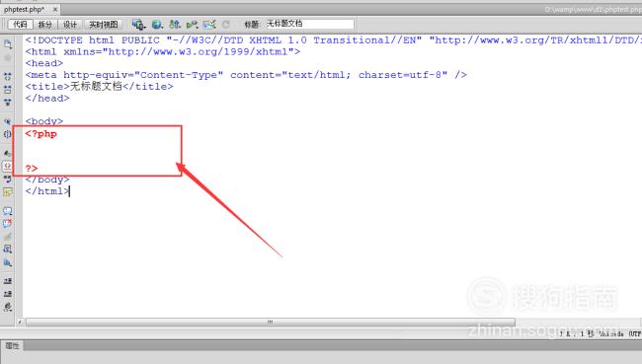Viewport: 642px width, 364px height.
Task: Click the Remove Comment speech-bubble icon
Action: click(x=7, y=224)
